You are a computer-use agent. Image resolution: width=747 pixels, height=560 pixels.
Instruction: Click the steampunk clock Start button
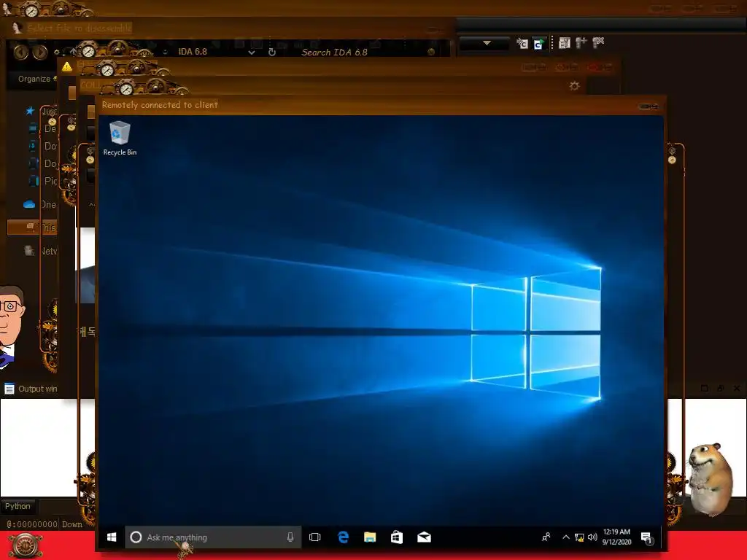26,545
